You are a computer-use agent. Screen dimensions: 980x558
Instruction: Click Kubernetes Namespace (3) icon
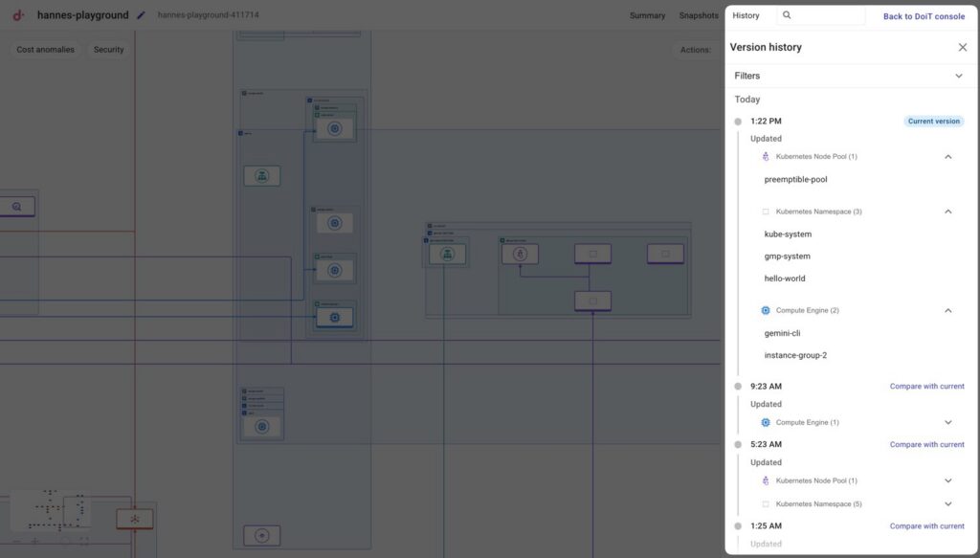tap(766, 212)
